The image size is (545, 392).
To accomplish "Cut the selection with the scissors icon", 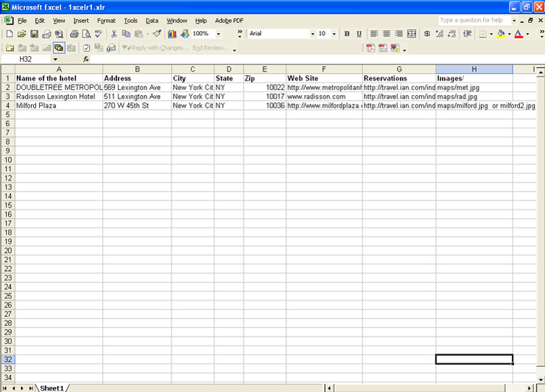I will click(113, 34).
